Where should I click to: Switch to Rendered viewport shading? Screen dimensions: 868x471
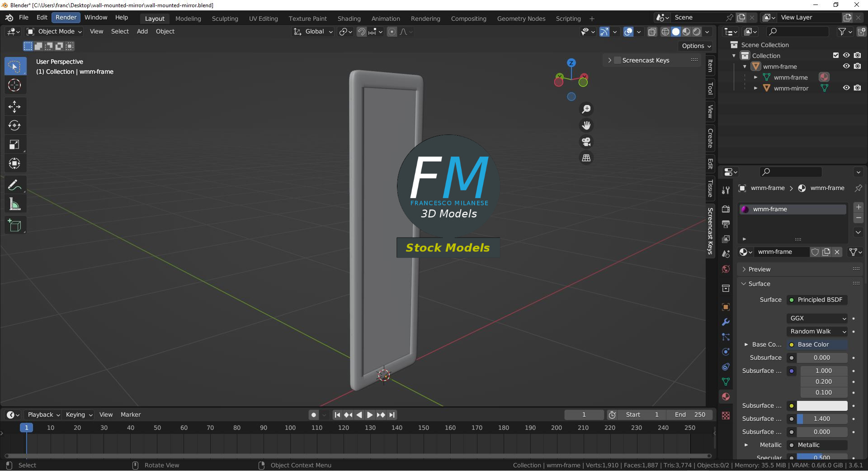pyautogui.click(x=697, y=32)
